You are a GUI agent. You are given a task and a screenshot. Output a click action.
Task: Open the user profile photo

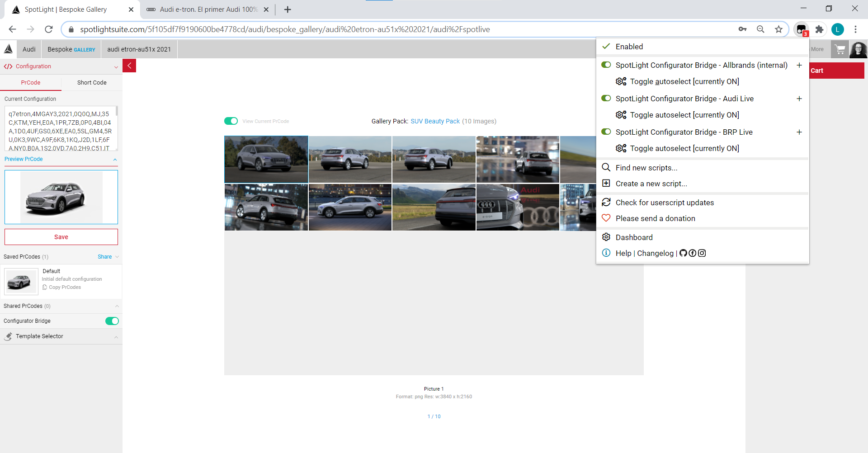pyautogui.click(x=858, y=49)
